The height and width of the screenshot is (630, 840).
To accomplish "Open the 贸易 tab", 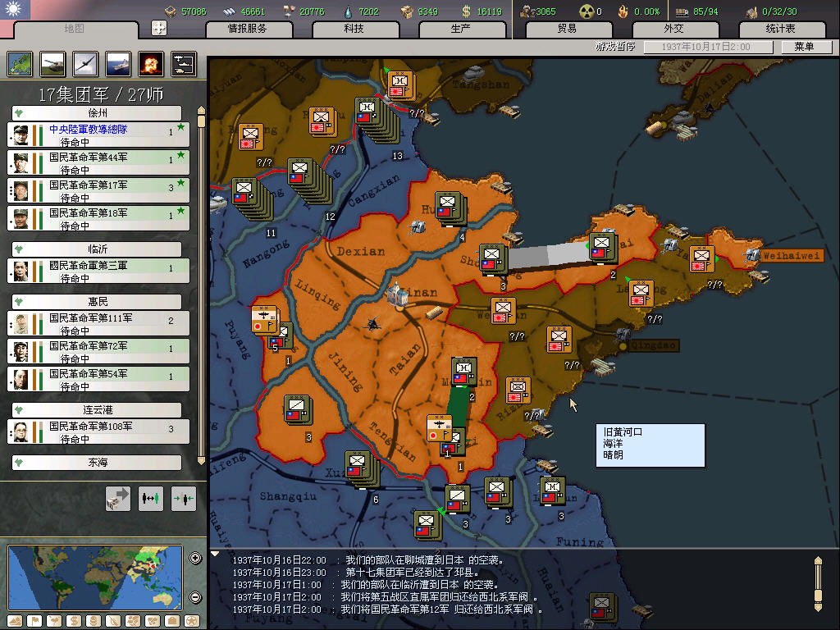I will click(568, 29).
